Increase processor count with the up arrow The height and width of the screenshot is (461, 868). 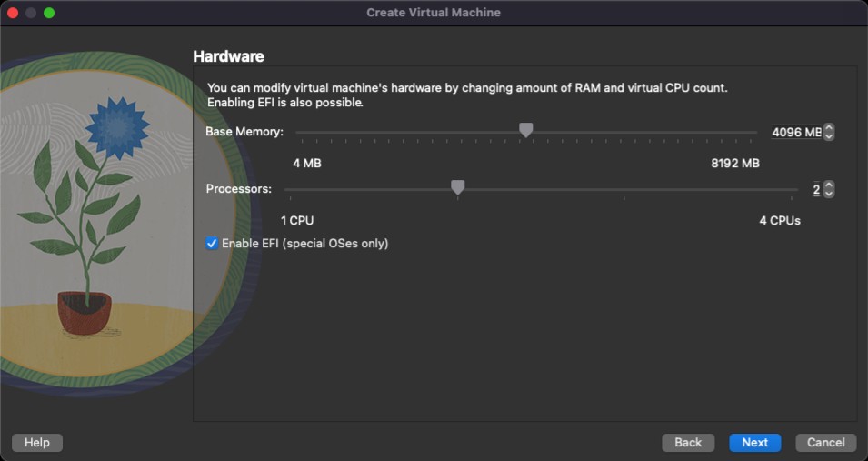point(828,185)
